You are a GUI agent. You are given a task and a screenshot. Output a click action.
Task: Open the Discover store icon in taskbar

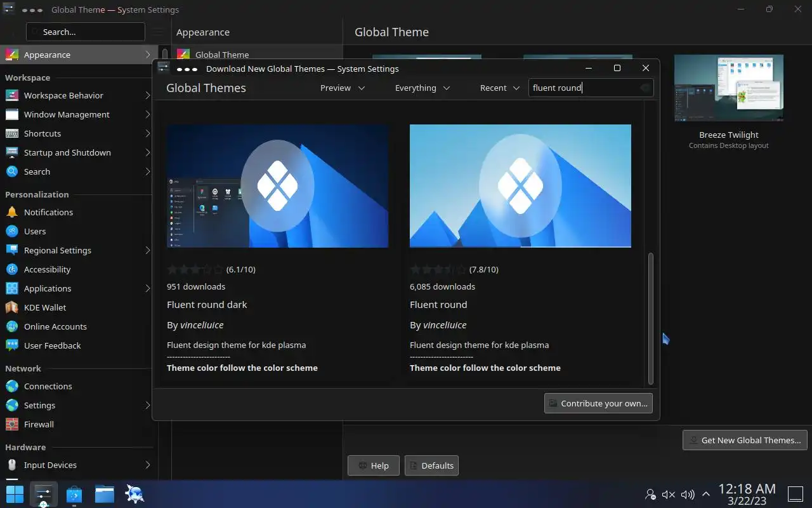(x=74, y=493)
